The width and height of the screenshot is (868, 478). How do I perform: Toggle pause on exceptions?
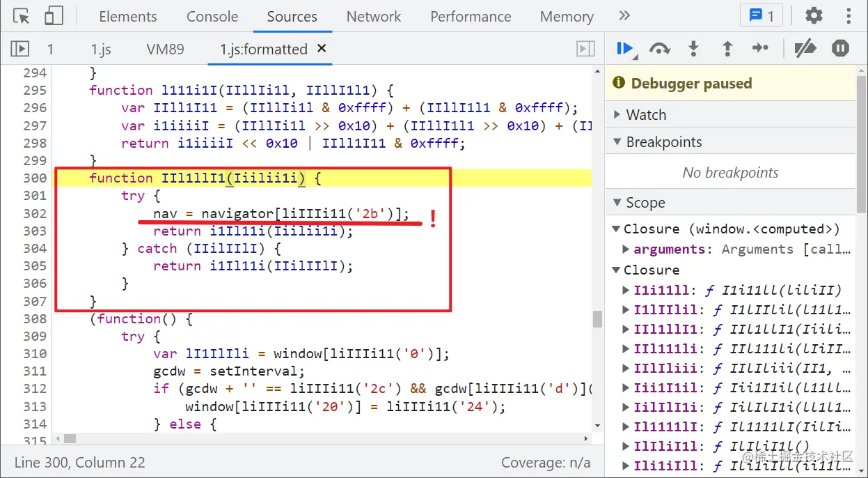click(x=841, y=49)
